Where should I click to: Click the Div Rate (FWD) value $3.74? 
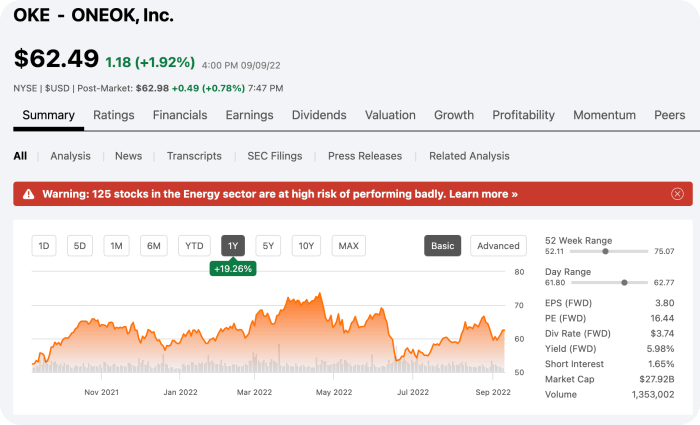[x=662, y=333]
